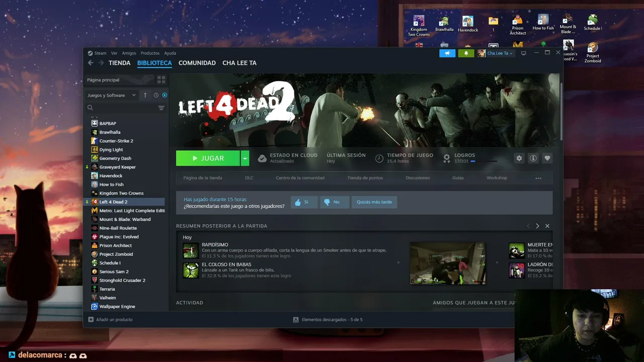
Task: Dismiss the post-game summary panel
Action: (547, 226)
